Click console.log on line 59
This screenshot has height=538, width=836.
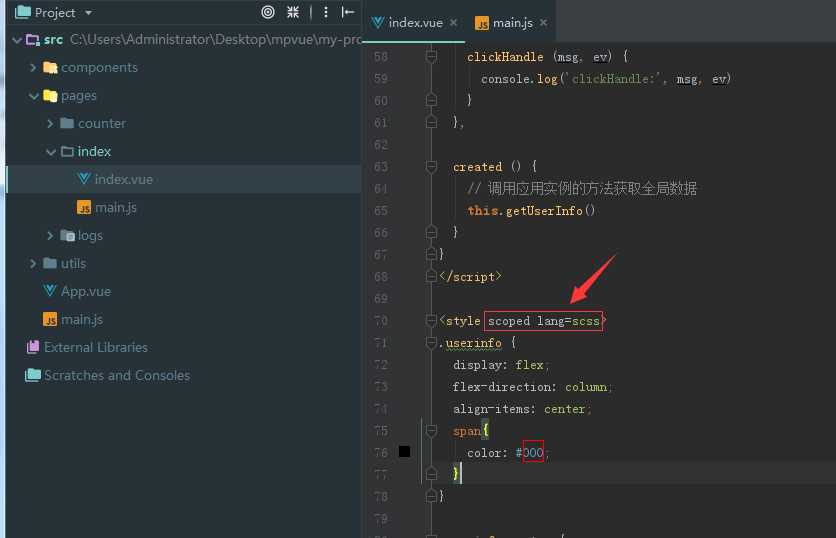pyautogui.click(x=519, y=79)
